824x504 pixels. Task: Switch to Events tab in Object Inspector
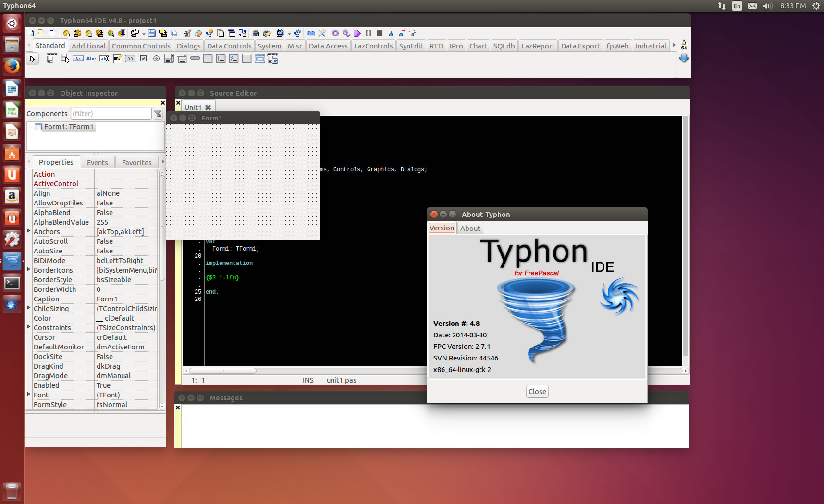pos(97,163)
